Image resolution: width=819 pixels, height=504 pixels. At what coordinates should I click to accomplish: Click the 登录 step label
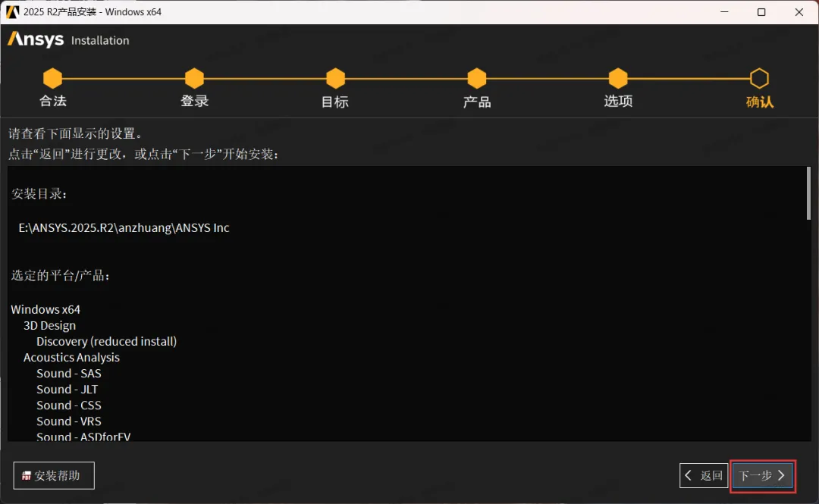pos(194,101)
